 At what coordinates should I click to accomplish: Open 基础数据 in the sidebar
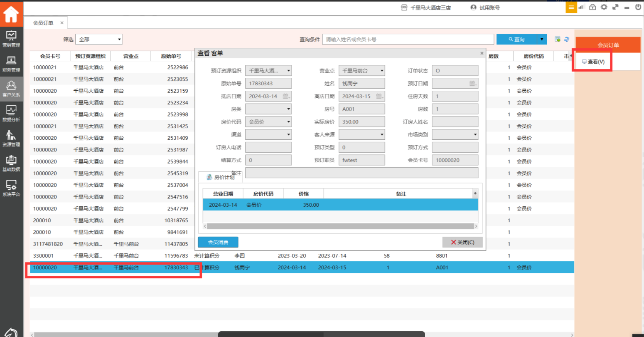coord(11,164)
